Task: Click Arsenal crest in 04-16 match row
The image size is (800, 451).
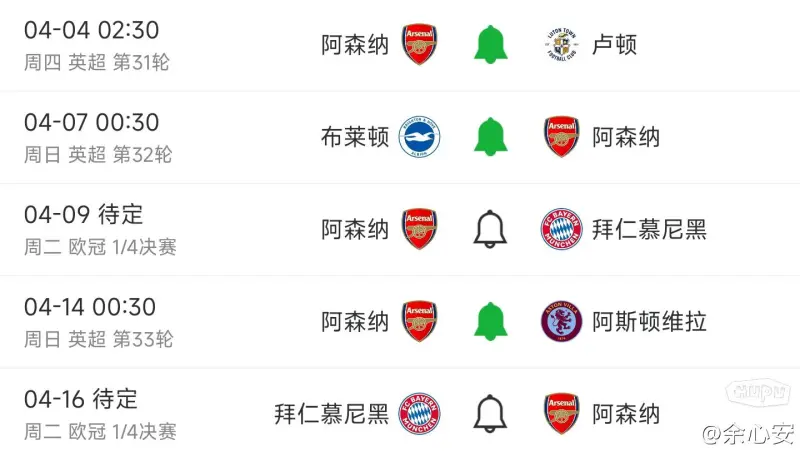Action: coord(561,414)
